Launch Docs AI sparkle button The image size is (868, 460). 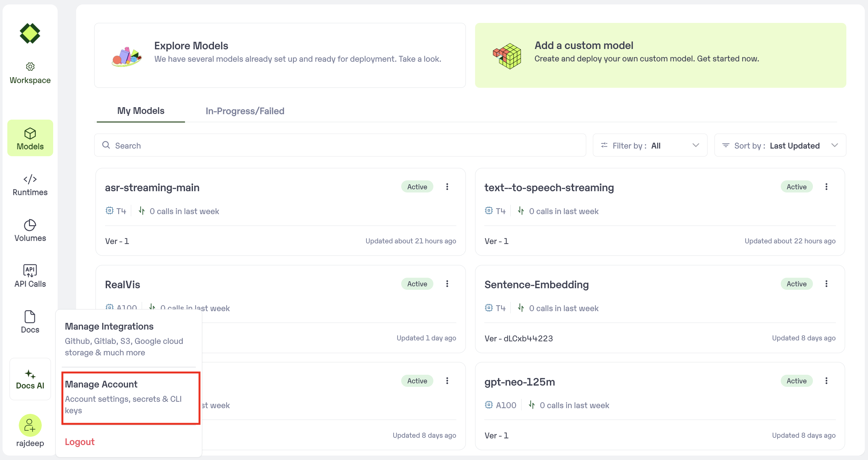[x=30, y=379]
